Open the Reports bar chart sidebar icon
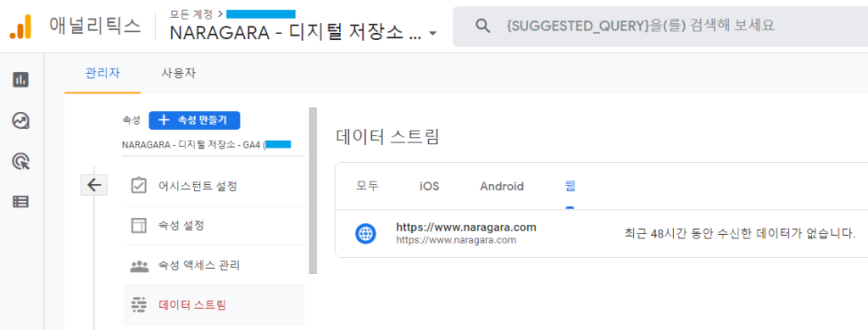 pos(20,80)
